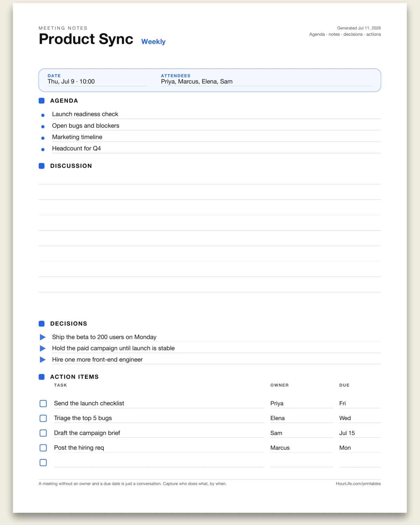Click the empty owner field in the last action row
The width and height of the screenshot is (420, 525).
tap(301, 463)
